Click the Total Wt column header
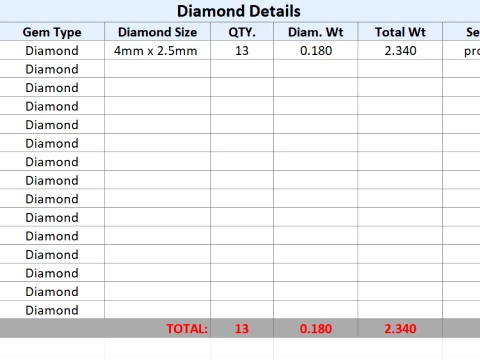The height and width of the screenshot is (360, 480). (x=400, y=32)
